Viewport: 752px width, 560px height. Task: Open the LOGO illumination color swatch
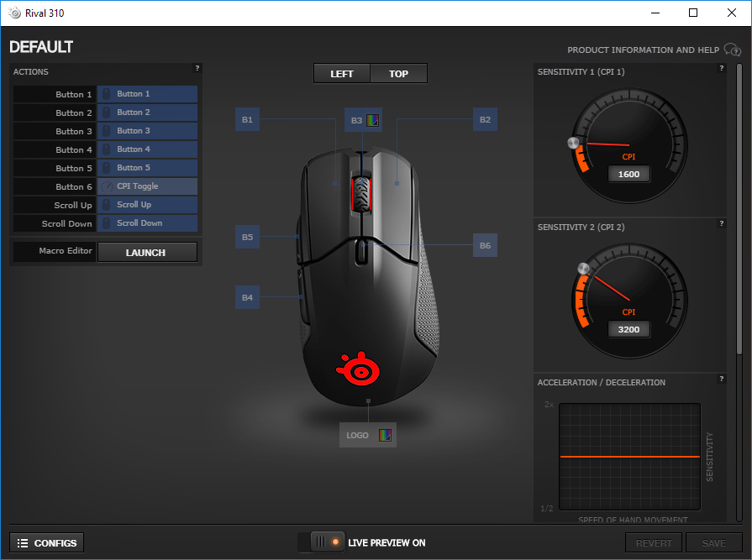coord(385,435)
